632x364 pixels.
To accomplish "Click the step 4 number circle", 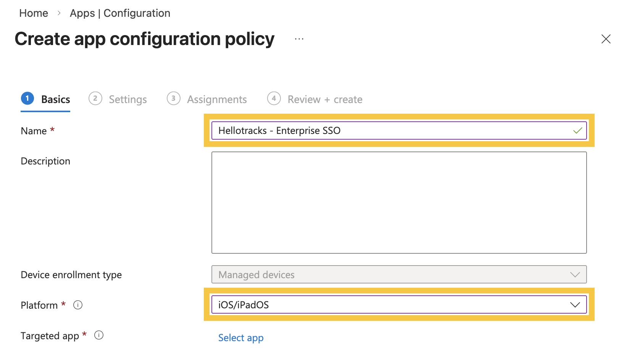I will click(274, 98).
